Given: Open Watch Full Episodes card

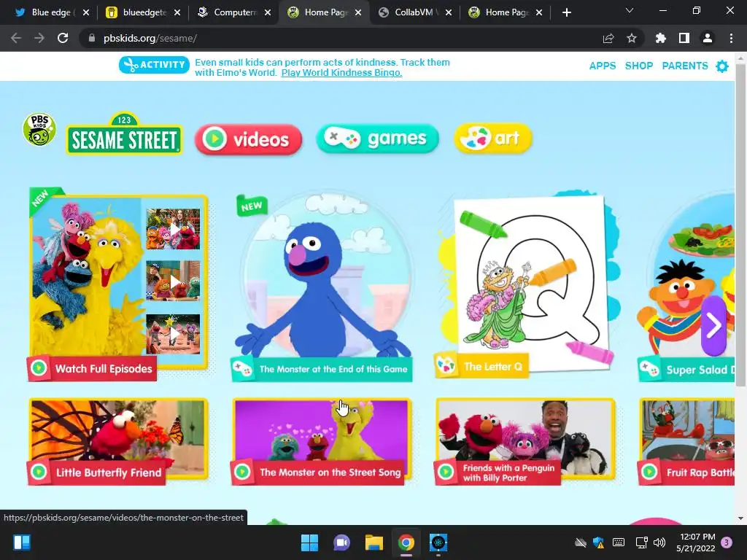Looking at the screenshot, I should coord(117,284).
